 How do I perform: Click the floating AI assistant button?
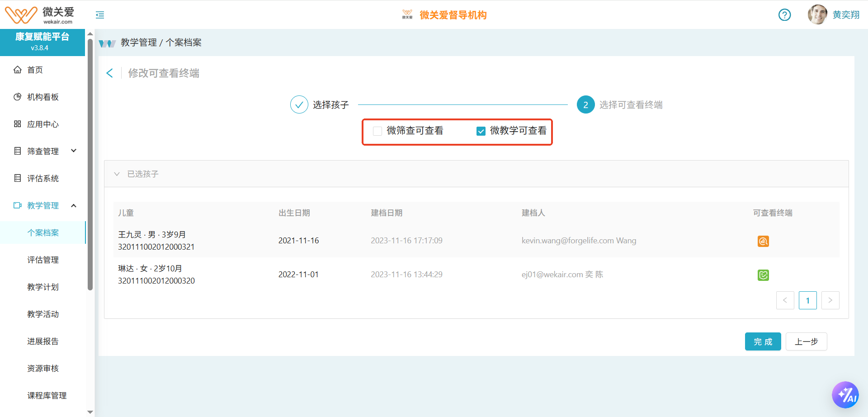(x=845, y=395)
